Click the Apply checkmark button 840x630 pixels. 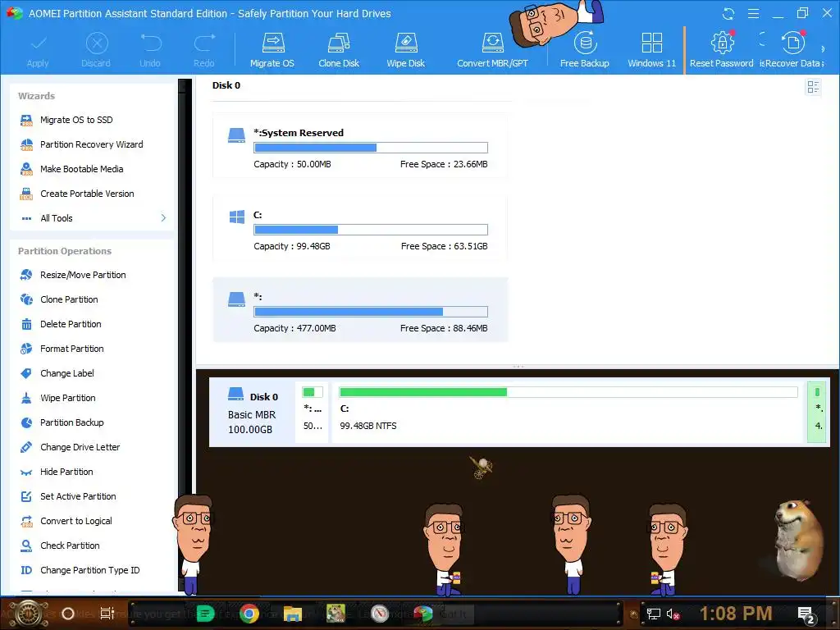point(38,52)
